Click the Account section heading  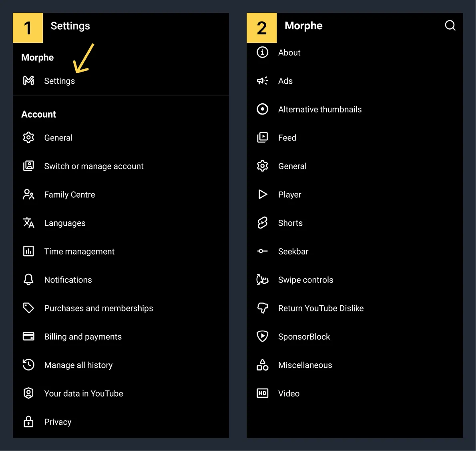click(x=38, y=114)
